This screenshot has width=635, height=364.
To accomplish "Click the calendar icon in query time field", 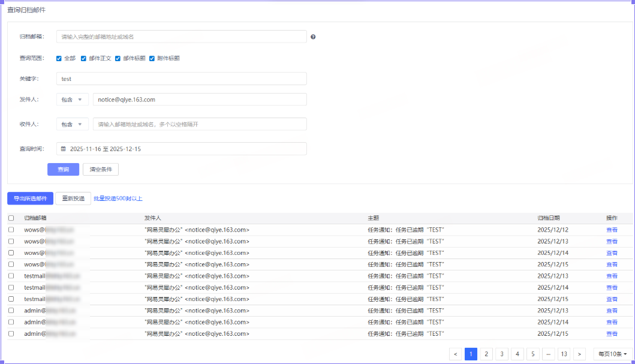I will [x=64, y=149].
